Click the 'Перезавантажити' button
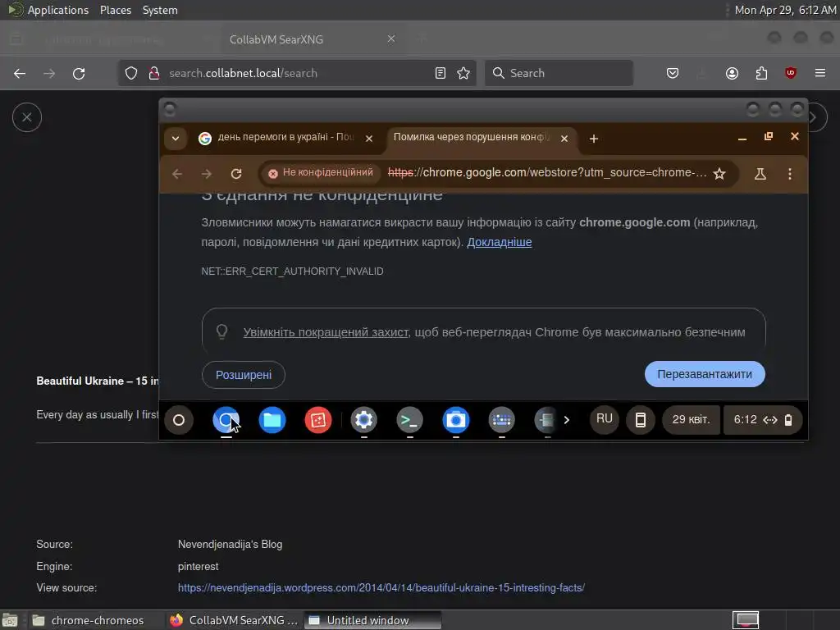The width and height of the screenshot is (840, 630). (705, 374)
